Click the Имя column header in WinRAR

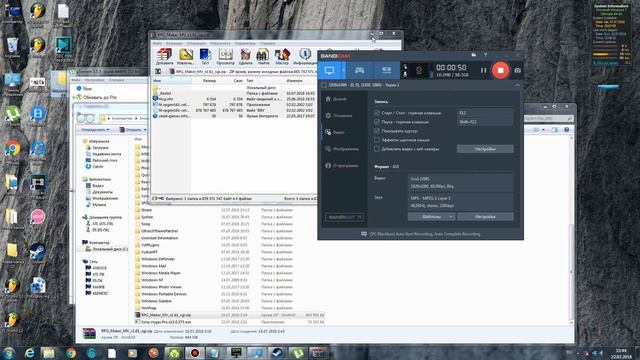point(171,81)
